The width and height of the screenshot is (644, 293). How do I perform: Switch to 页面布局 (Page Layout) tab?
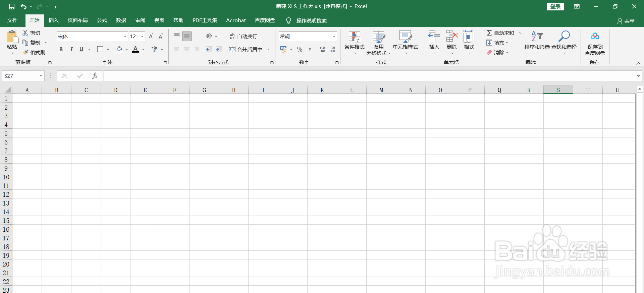78,20
